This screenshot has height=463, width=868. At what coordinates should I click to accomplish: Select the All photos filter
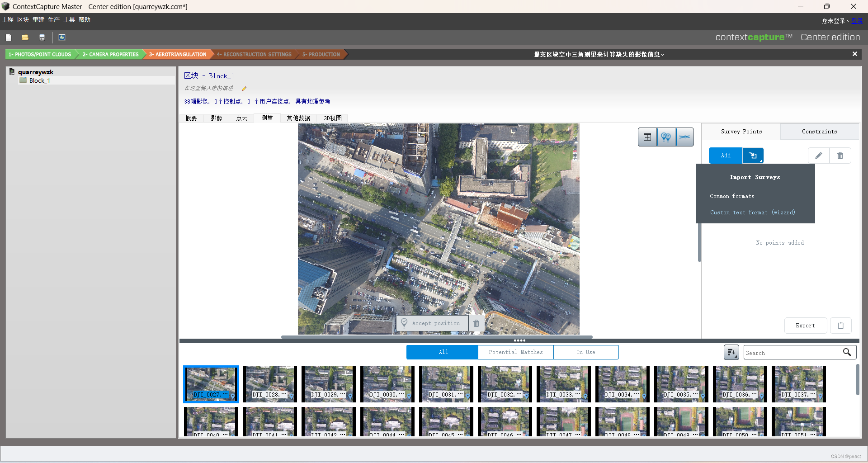442,352
